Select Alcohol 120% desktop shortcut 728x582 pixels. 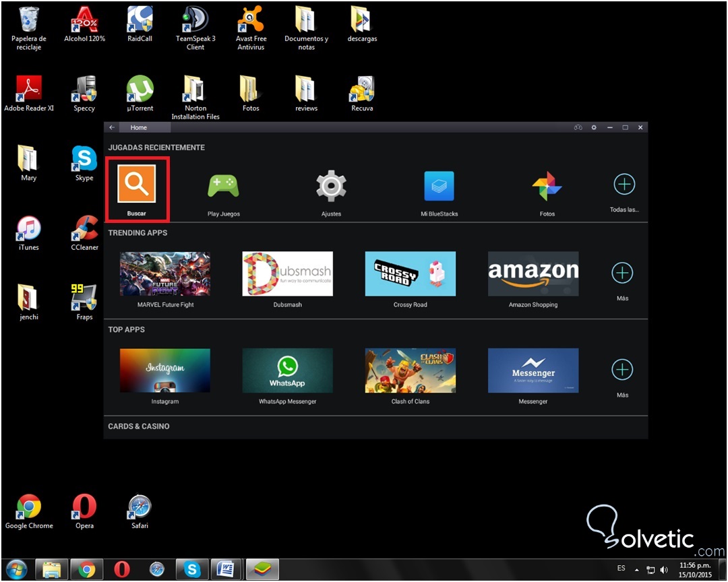84,24
